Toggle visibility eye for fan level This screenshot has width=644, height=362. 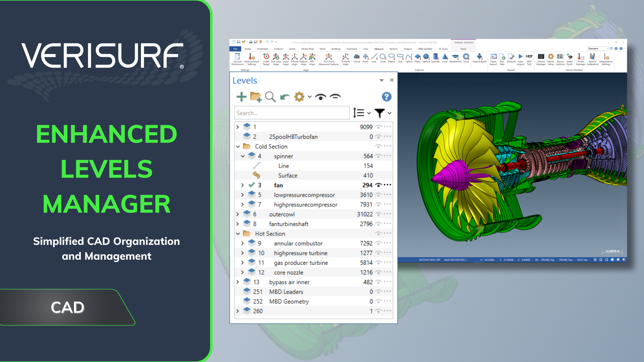[378, 185]
